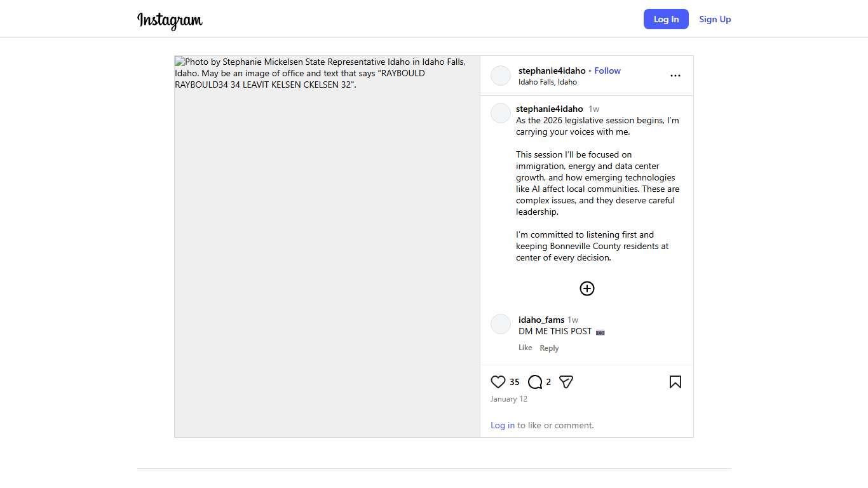
Task: Click the January 12 post date
Action: (509, 399)
